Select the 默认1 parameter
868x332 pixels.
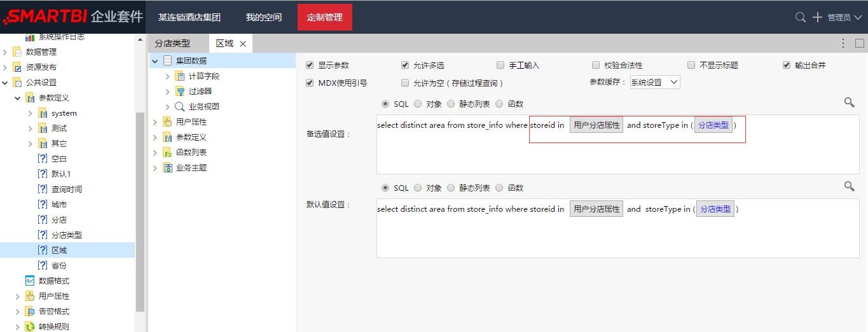[61, 174]
